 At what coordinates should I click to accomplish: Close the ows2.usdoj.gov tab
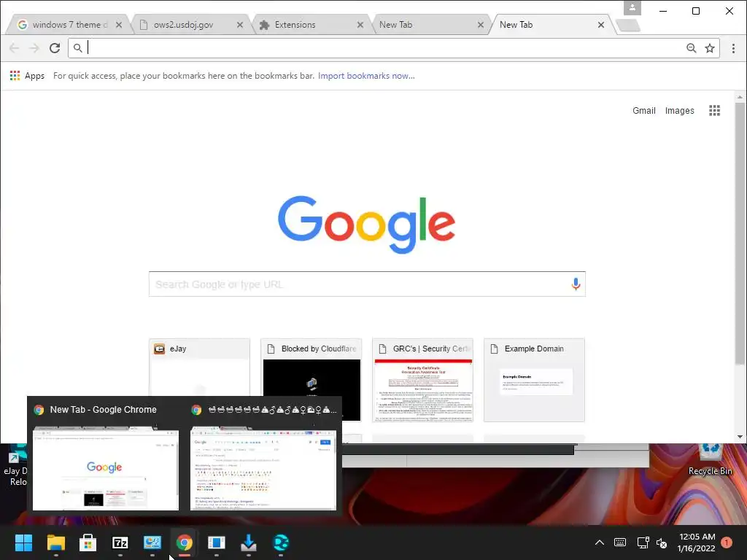pos(240,25)
